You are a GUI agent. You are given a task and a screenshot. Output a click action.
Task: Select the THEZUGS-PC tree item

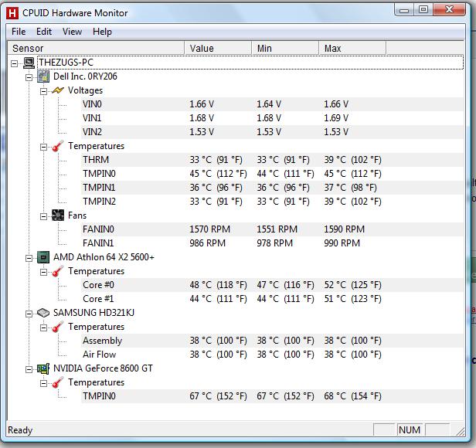pos(66,63)
